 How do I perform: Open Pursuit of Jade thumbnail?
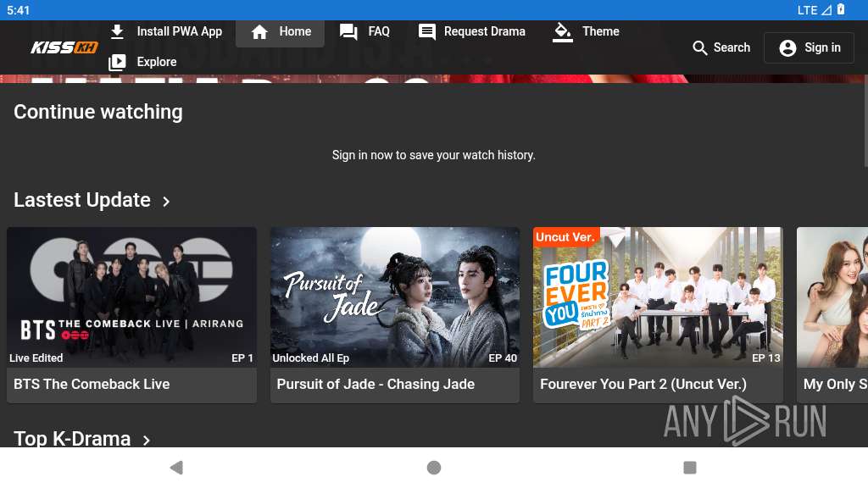(395, 297)
